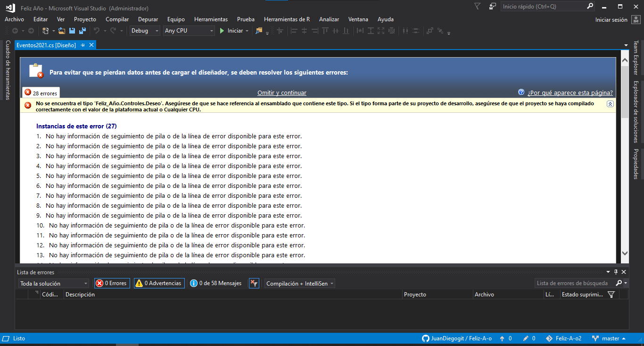Click the 0 Errores filter toggle
The height and width of the screenshot is (346, 644).
point(112,283)
